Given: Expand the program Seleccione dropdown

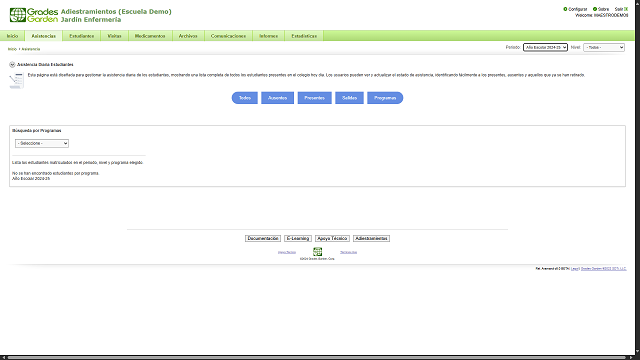Looking at the screenshot, I should [x=42, y=143].
